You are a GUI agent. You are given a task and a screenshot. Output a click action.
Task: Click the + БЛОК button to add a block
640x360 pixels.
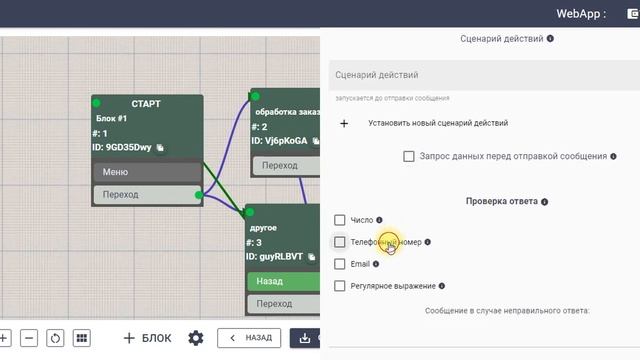147,338
